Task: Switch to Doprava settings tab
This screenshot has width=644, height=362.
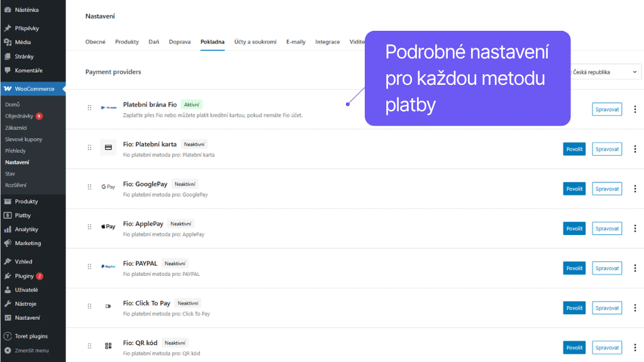Action: (x=179, y=42)
